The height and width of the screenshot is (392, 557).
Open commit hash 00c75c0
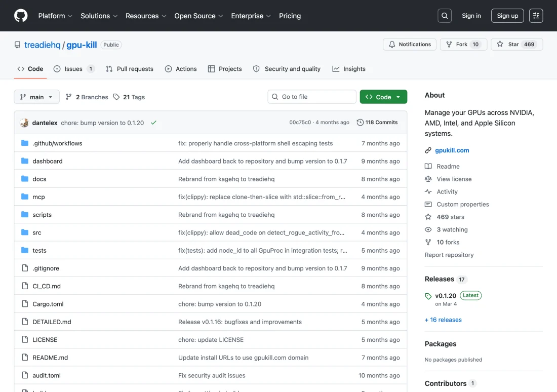coord(300,122)
